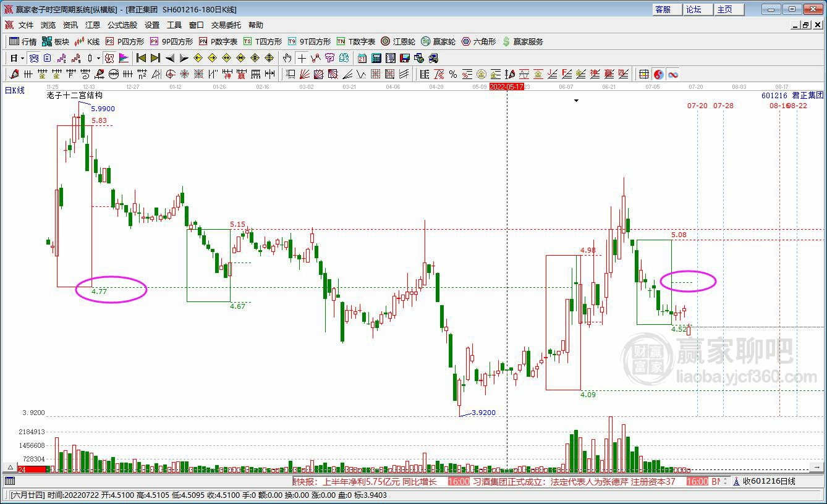
Task: Toggle the infinity symbol icon
Action: click(672, 74)
